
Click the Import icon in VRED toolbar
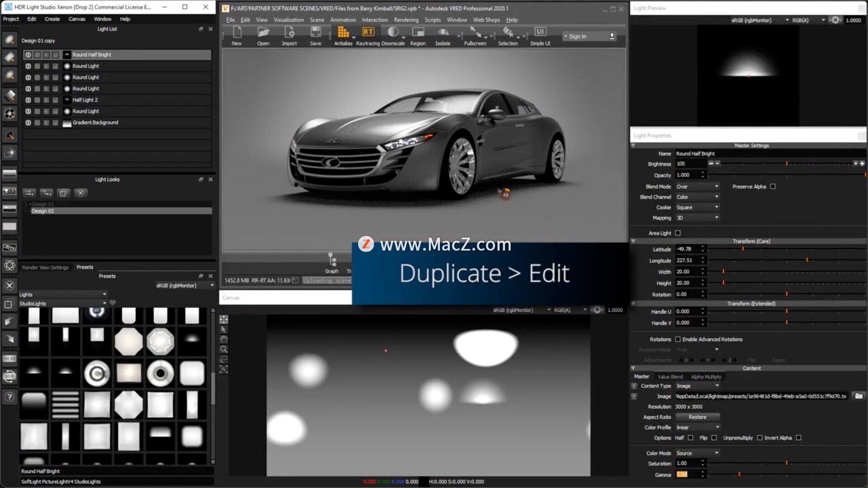(289, 32)
